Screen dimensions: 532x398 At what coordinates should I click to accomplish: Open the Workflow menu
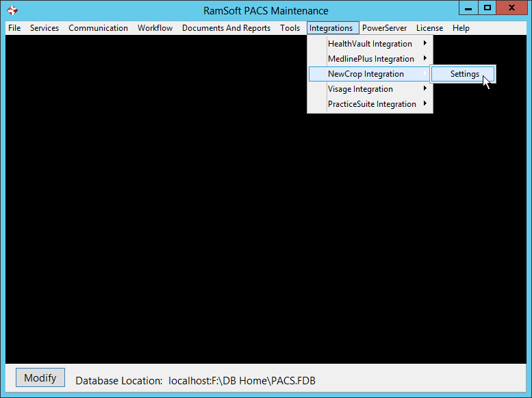[155, 28]
